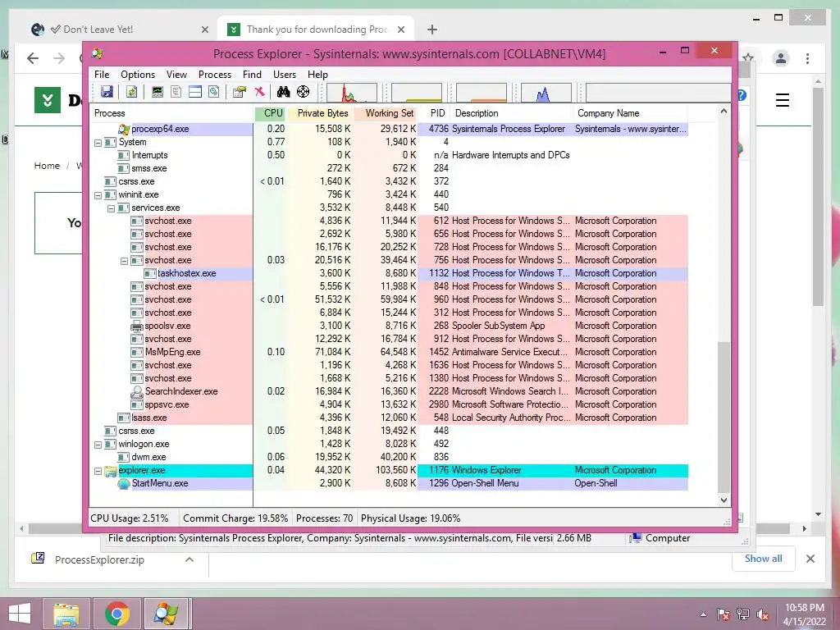
Task: Click the Save toolbar icon
Action: 107,92
